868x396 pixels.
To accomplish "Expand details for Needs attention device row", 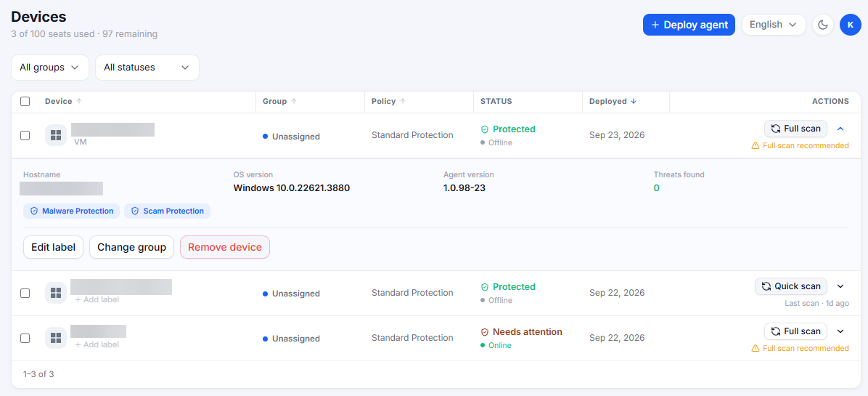I will [x=840, y=331].
